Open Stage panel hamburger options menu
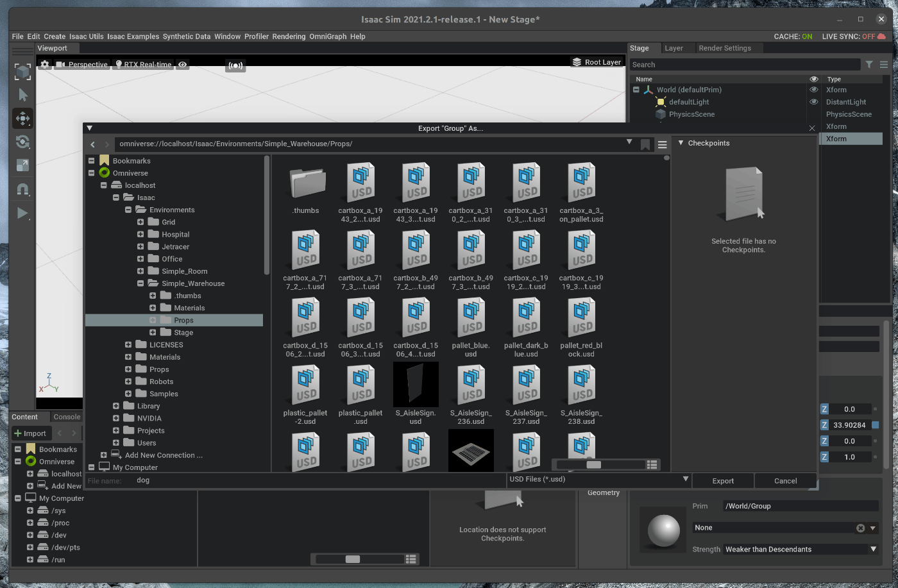The image size is (898, 588). 884,64
